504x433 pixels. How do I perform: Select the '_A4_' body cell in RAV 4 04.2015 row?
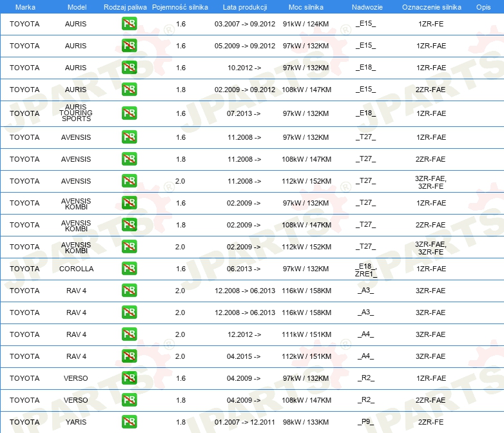(x=366, y=356)
